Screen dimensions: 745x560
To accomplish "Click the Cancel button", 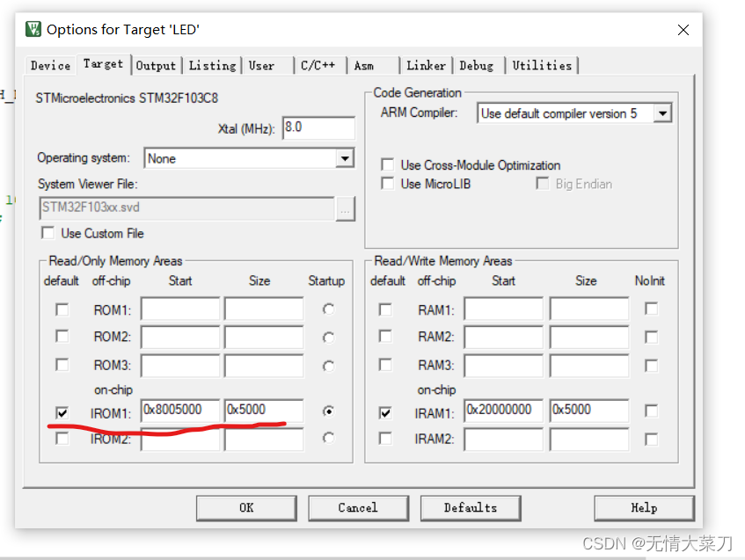I will coord(358,508).
